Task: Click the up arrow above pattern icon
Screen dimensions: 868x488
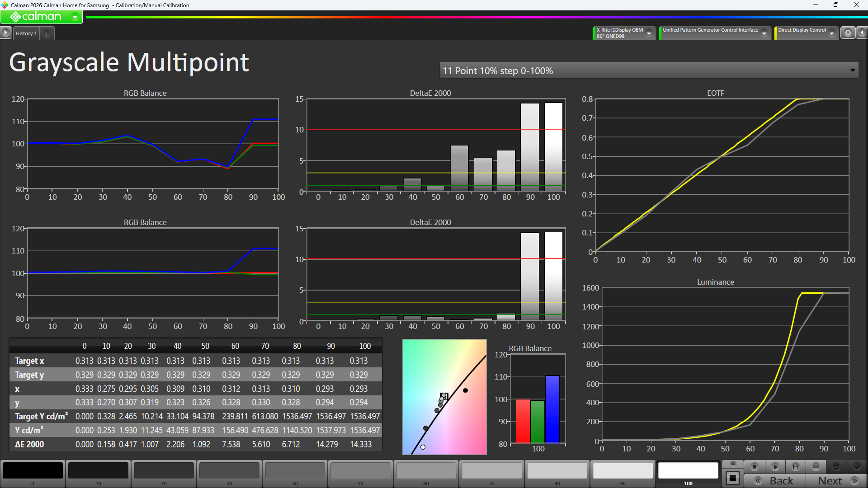Action: 733,464
